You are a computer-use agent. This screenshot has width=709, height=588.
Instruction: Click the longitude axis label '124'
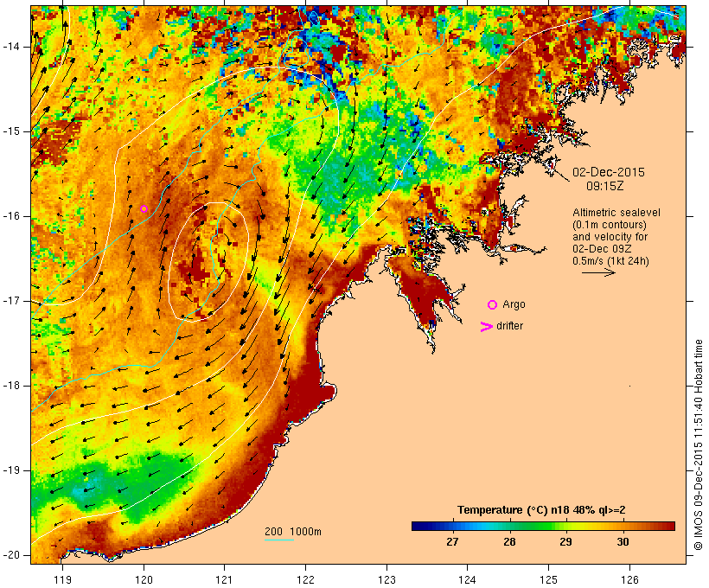click(467, 579)
